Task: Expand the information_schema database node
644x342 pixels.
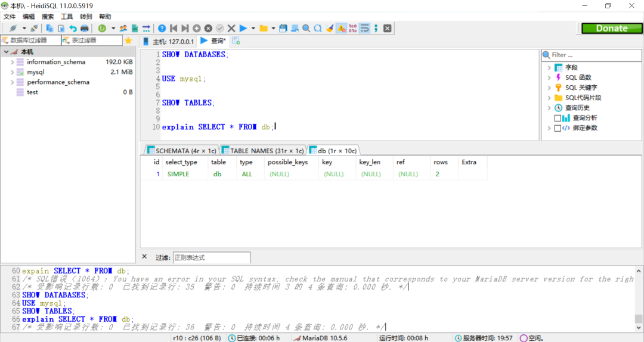Action: (13, 62)
